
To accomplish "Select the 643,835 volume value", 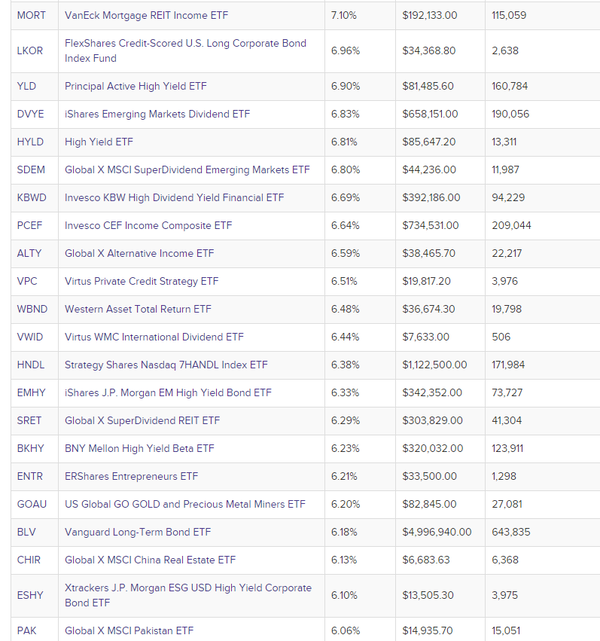I will click(511, 532).
